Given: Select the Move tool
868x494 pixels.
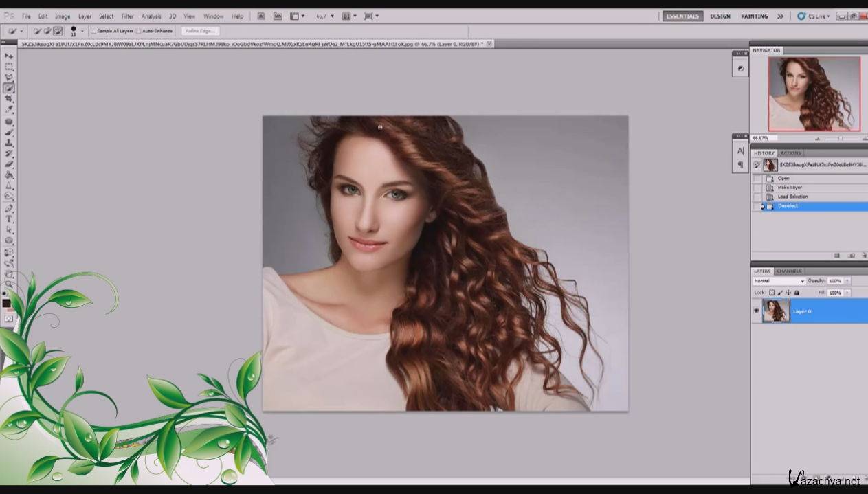Looking at the screenshot, I should [9, 56].
